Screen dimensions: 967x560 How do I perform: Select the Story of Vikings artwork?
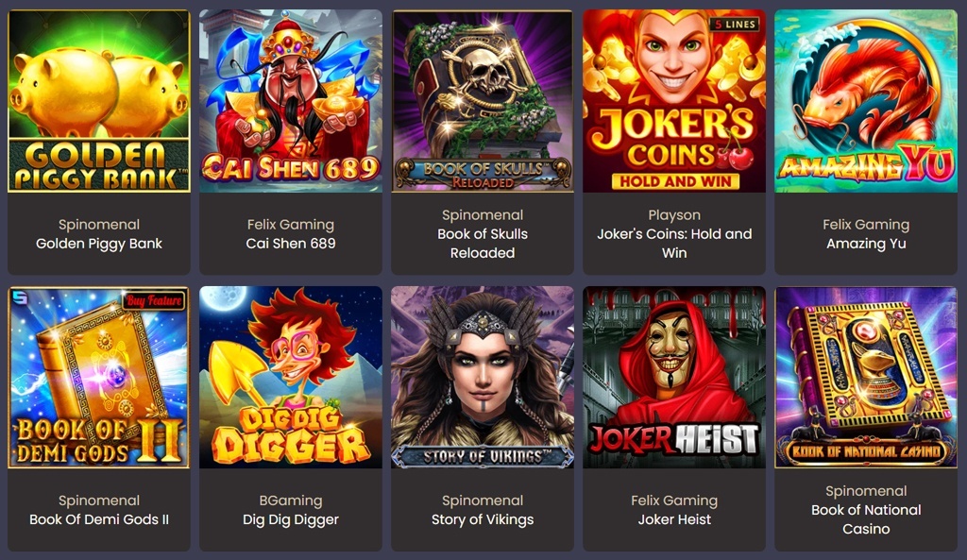pos(483,377)
